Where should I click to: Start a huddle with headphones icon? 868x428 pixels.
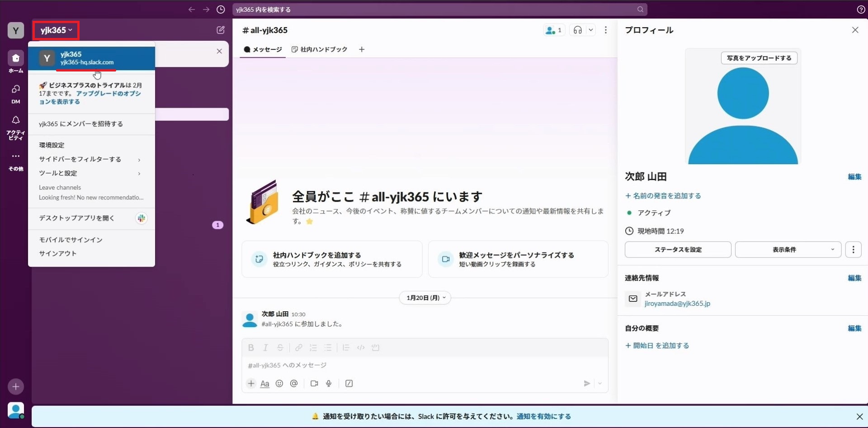(577, 30)
